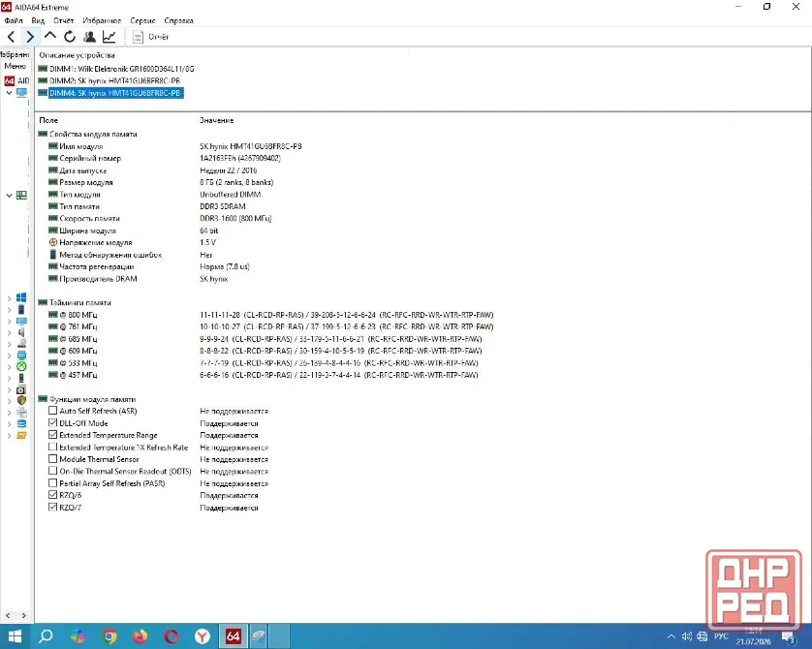812x649 pixels.
Task: Expand chevron beside the Security shield node
Action: [9, 401]
